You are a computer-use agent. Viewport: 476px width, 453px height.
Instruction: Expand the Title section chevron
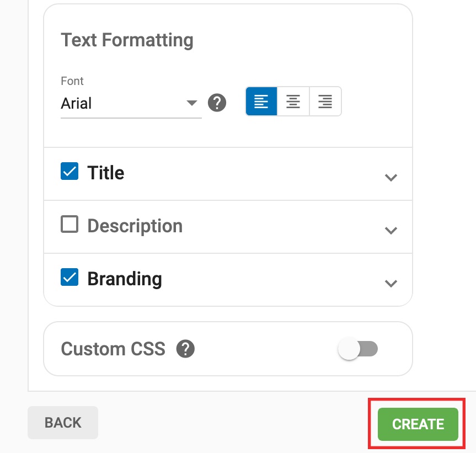click(391, 177)
